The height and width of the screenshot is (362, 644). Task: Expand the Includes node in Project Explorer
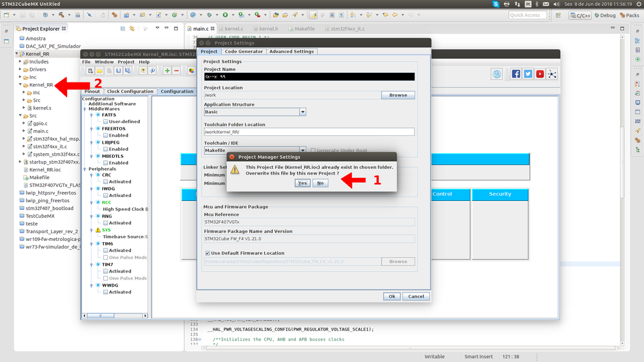(x=20, y=62)
